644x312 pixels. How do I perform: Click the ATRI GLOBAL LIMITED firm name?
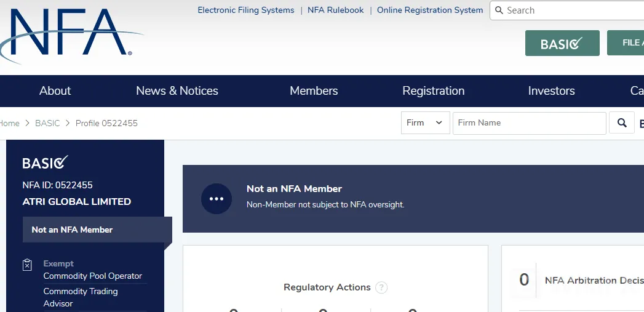(77, 202)
